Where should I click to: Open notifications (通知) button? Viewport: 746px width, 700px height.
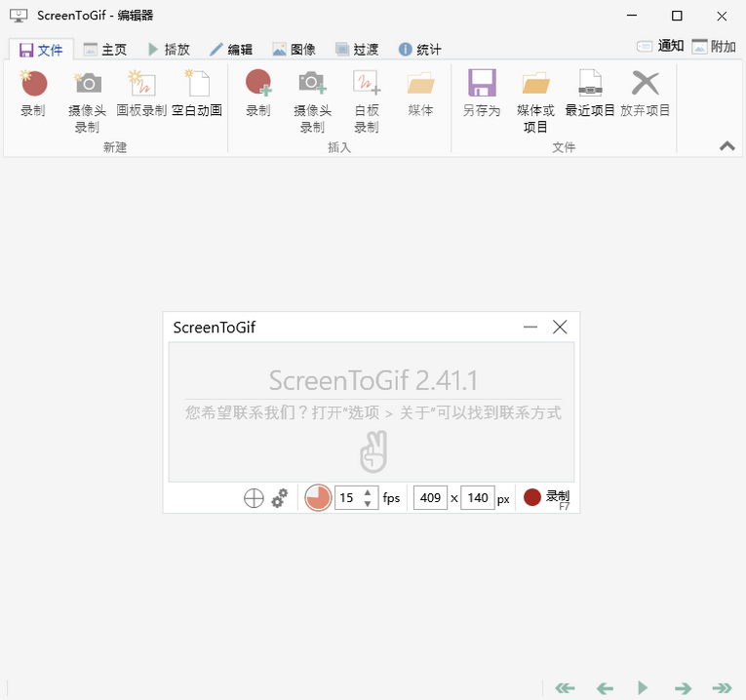(x=660, y=46)
